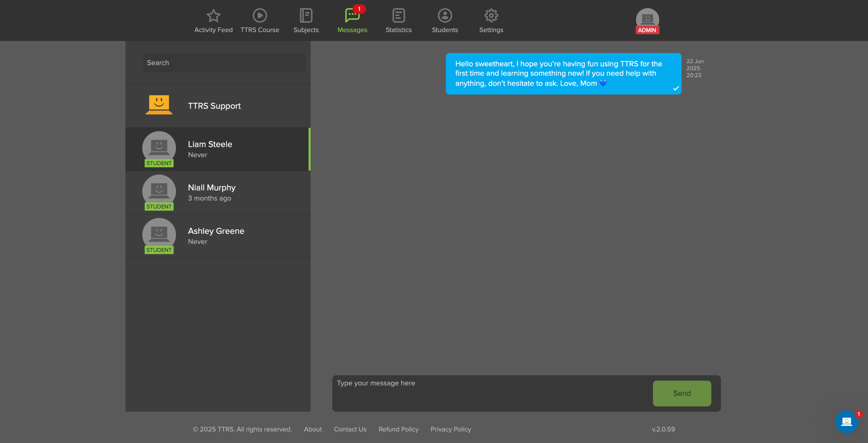The width and height of the screenshot is (868, 443).
Task: Go to Subjects book icon
Action: [306, 16]
